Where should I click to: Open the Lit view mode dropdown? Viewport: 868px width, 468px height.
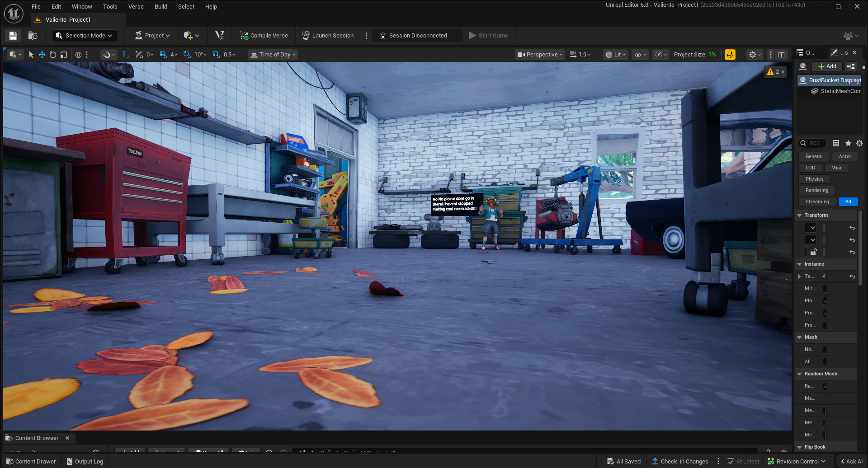[x=615, y=55]
